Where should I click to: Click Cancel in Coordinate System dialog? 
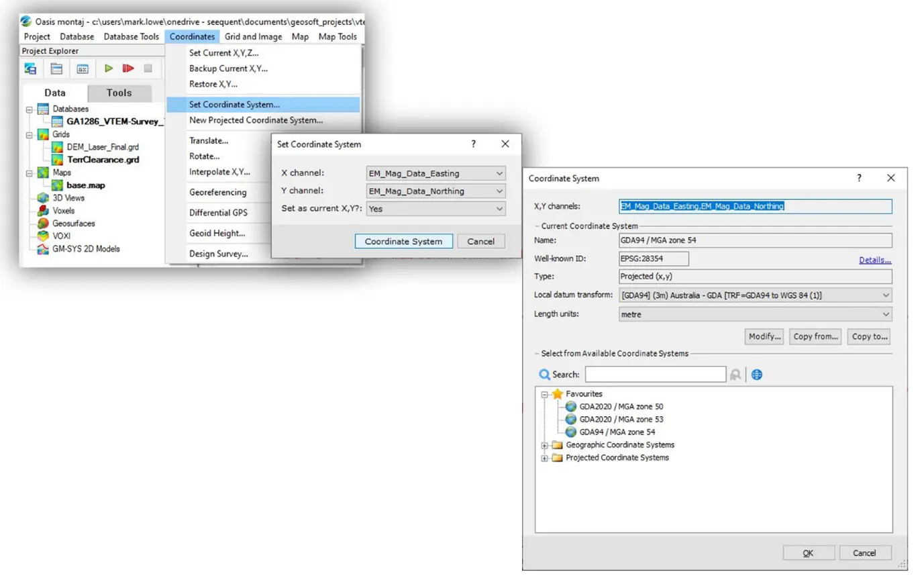tap(866, 553)
